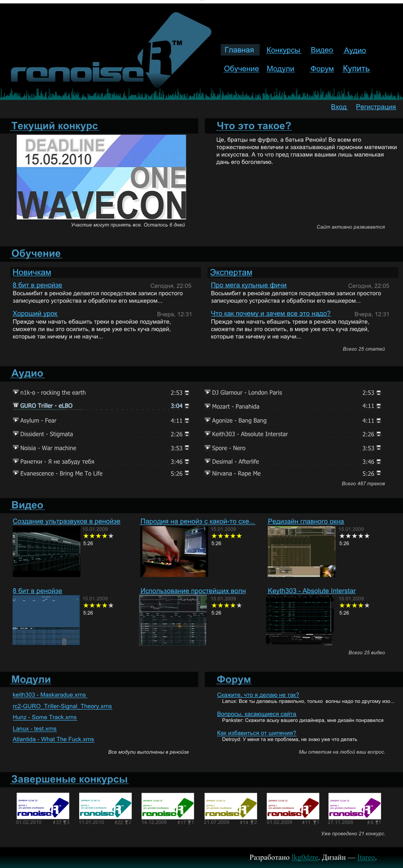This screenshot has height=868, width=403.
Task: Open Форум in top navigation
Action: (322, 69)
